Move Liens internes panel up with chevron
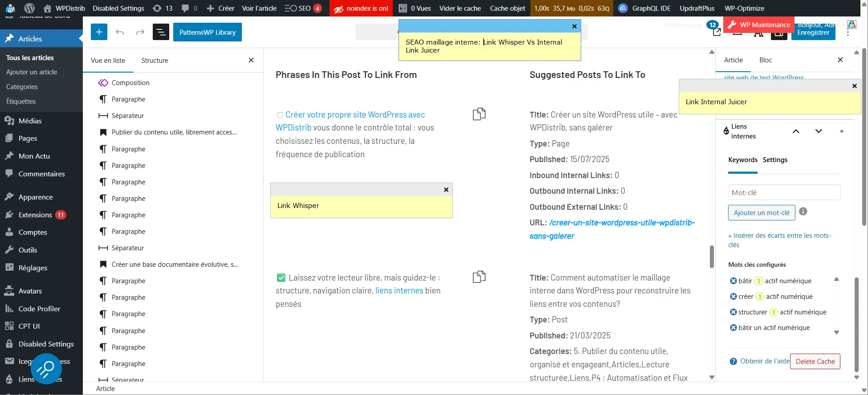Viewport: 868px width, 395px height. (796, 131)
